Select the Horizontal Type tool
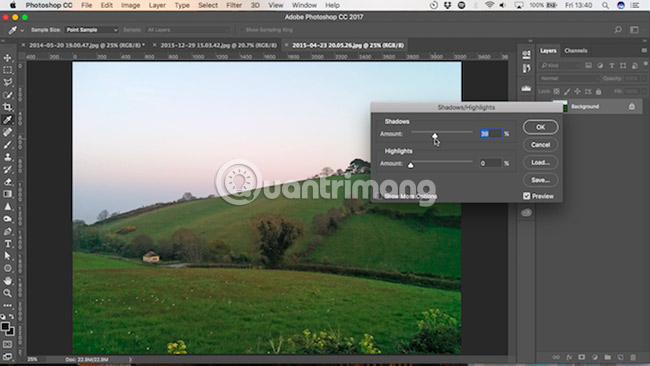Screen dimensions: 650x366 7,244
